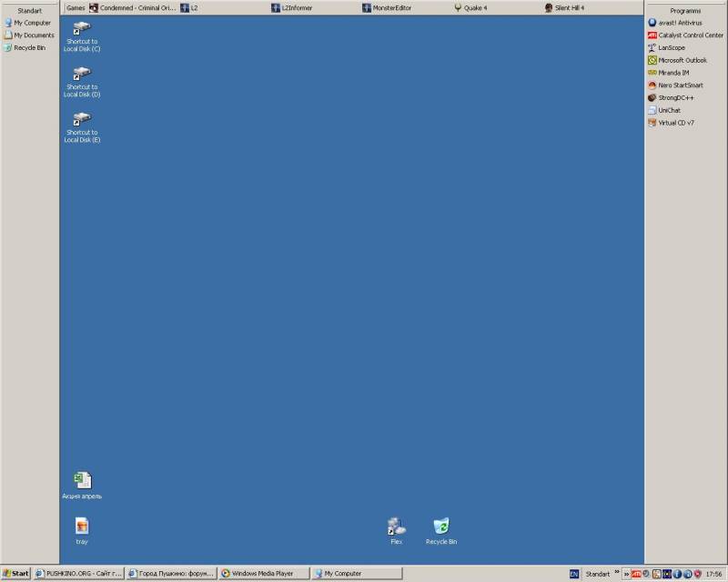The height and width of the screenshot is (582, 728).
Task: Launch Silent Hill 4 from Games toolbar
Action: tap(564, 7)
